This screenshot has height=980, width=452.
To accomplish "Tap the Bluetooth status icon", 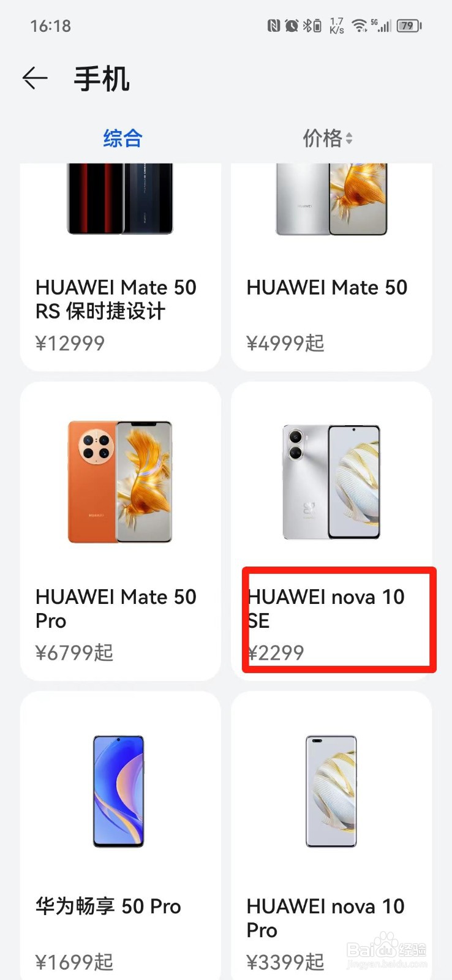I will 312,26.
